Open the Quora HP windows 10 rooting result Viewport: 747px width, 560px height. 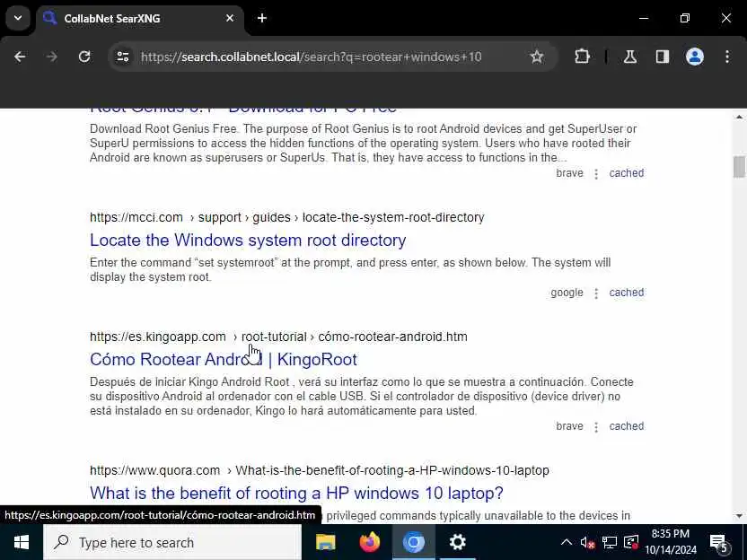296,493
